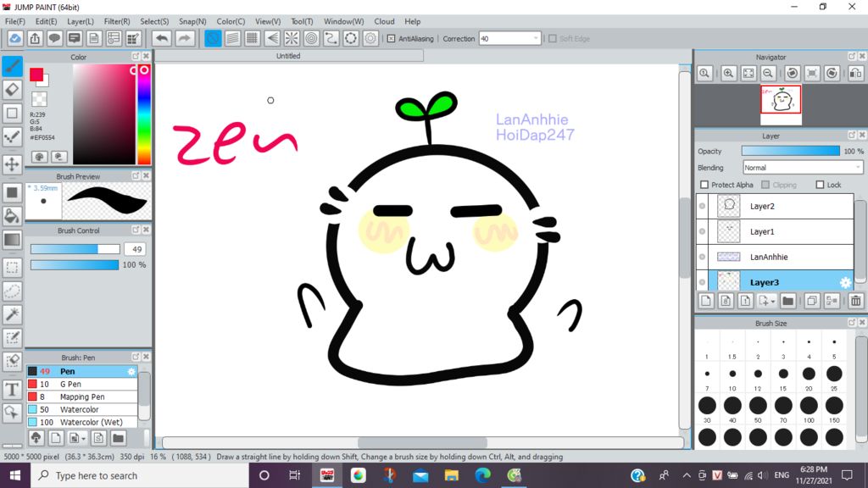Open the Layer menu

(81, 21)
